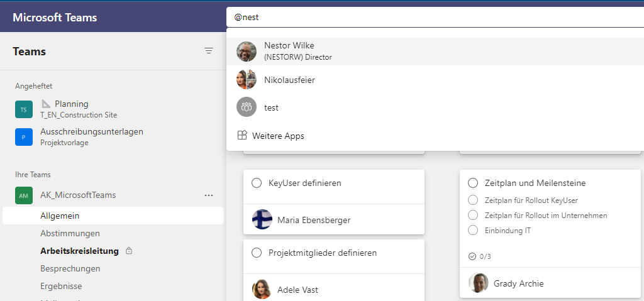This screenshot has height=301, width=644.
Task: Open the Allgemein channel
Action: click(60, 216)
